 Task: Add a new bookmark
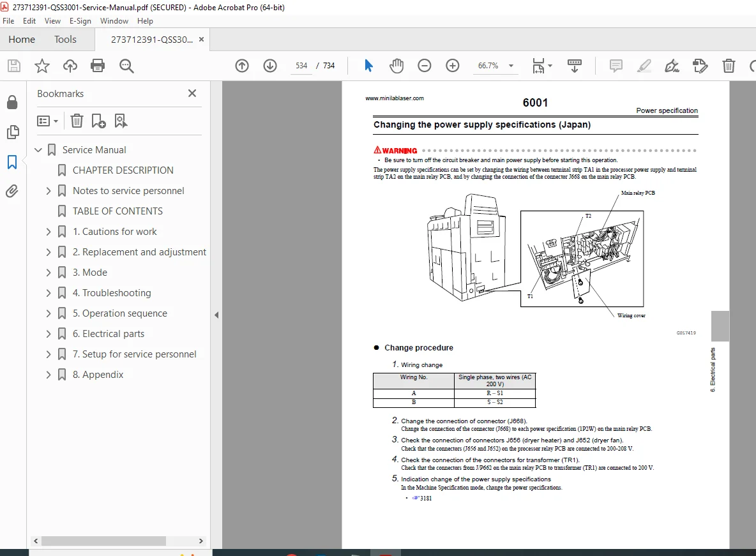click(x=98, y=121)
